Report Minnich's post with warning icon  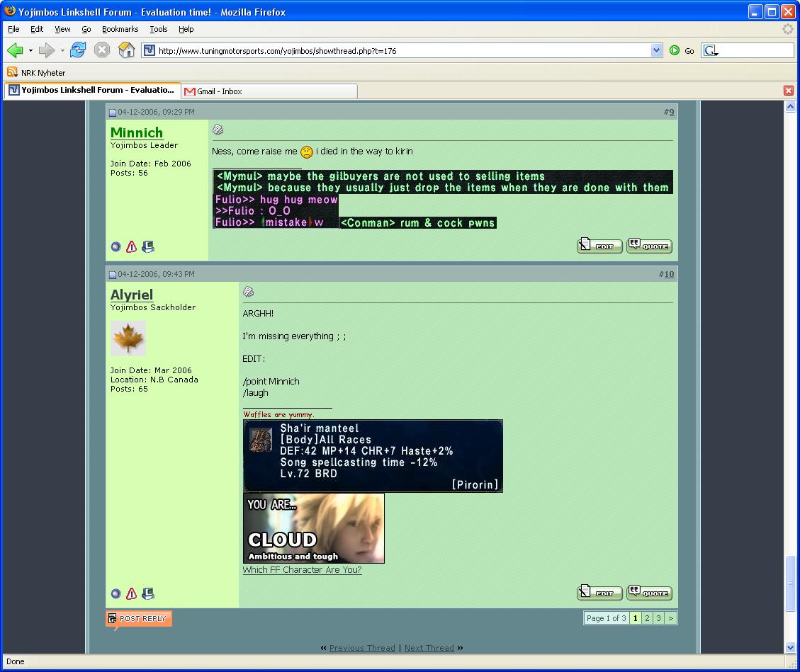coord(131,247)
